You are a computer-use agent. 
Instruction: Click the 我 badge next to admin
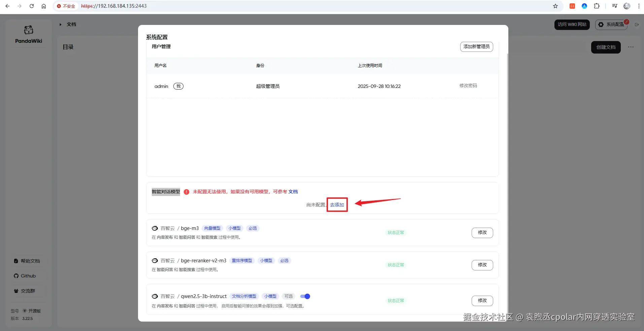178,86
